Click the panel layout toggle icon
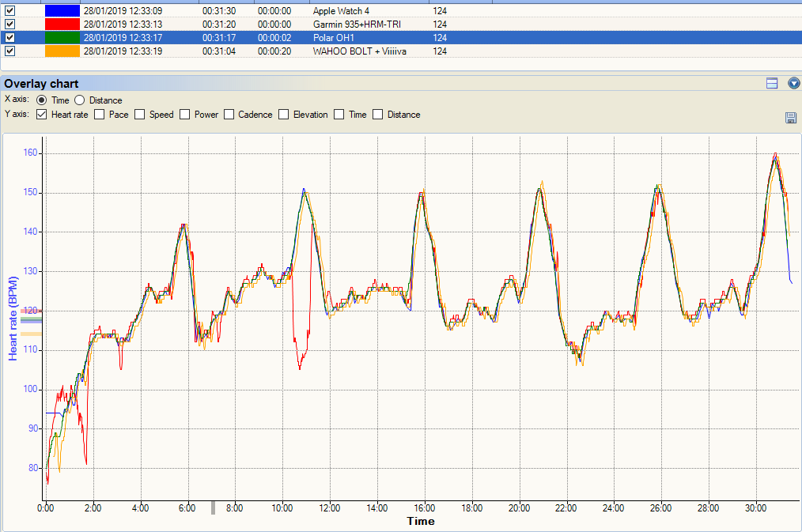 tap(772, 83)
